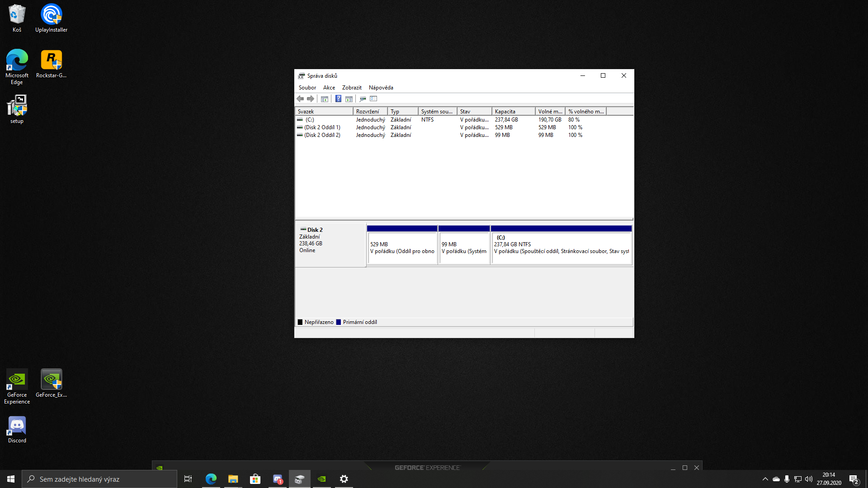The height and width of the screenshot is (488, 868).
Task: Toggle the action pane toolbar icon
Action: pos(349,99)
